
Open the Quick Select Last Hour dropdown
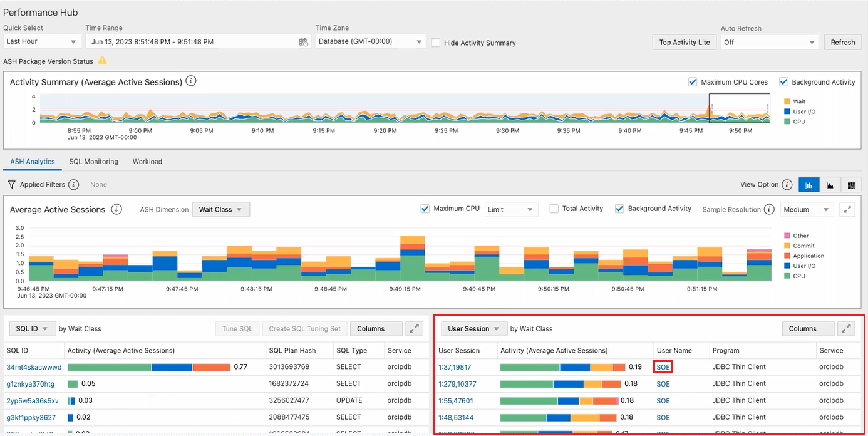click(x=41, y=42)
